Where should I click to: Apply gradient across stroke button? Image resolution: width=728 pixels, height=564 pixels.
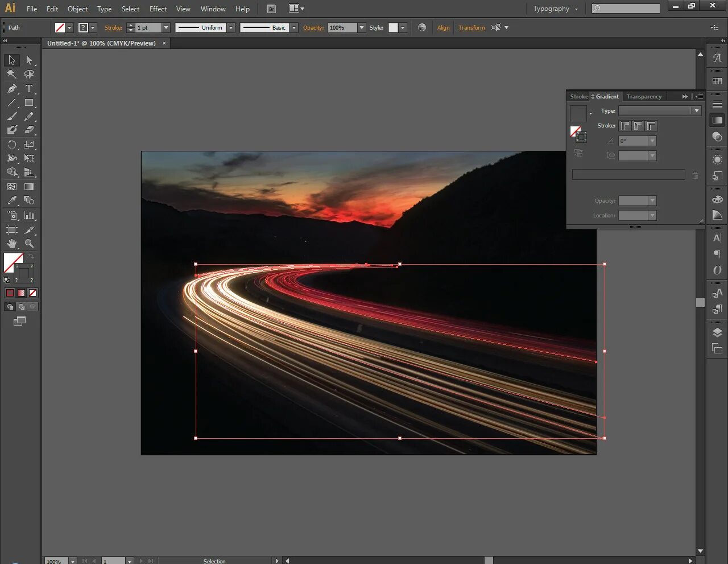[x=651, y=126]
